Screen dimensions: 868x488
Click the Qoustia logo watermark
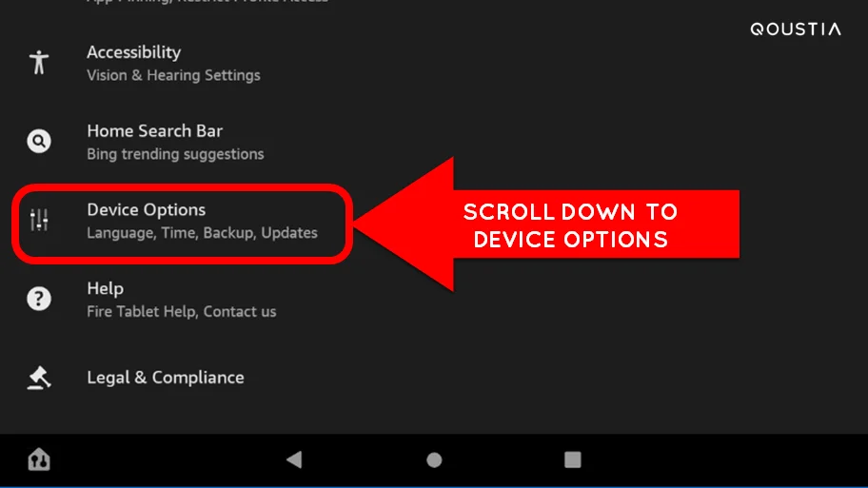point(796,29)
